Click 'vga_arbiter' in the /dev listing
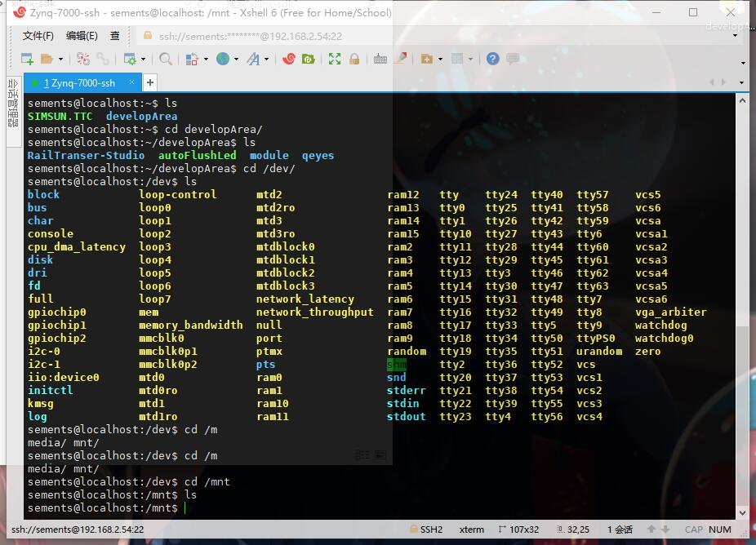 click(x=670, y=312)
